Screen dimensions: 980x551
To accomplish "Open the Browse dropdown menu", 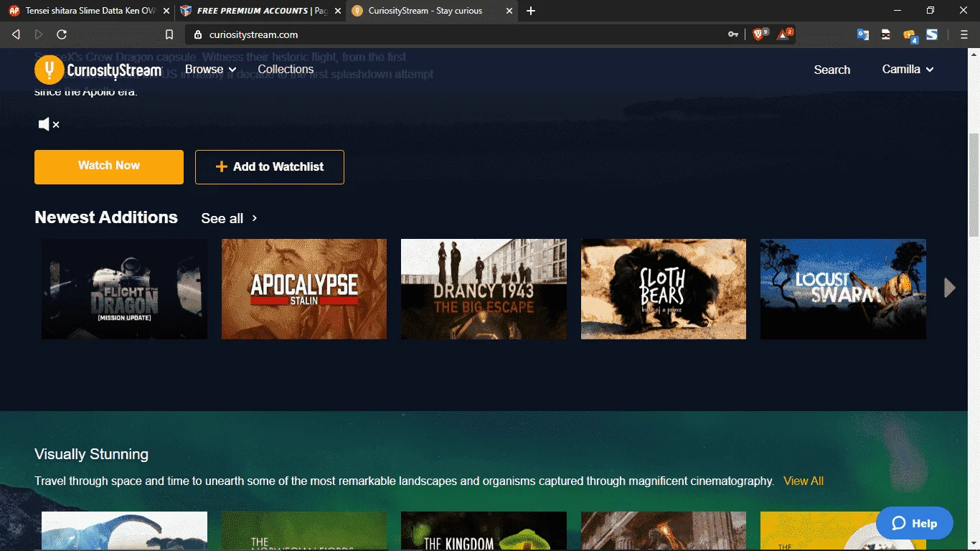I will (211, 70).
